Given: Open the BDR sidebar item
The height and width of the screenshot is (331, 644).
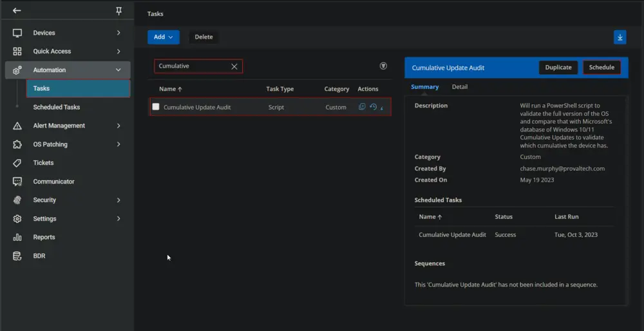Looking at the screenshot, I should pyautogui.click(x=39, y=256).
